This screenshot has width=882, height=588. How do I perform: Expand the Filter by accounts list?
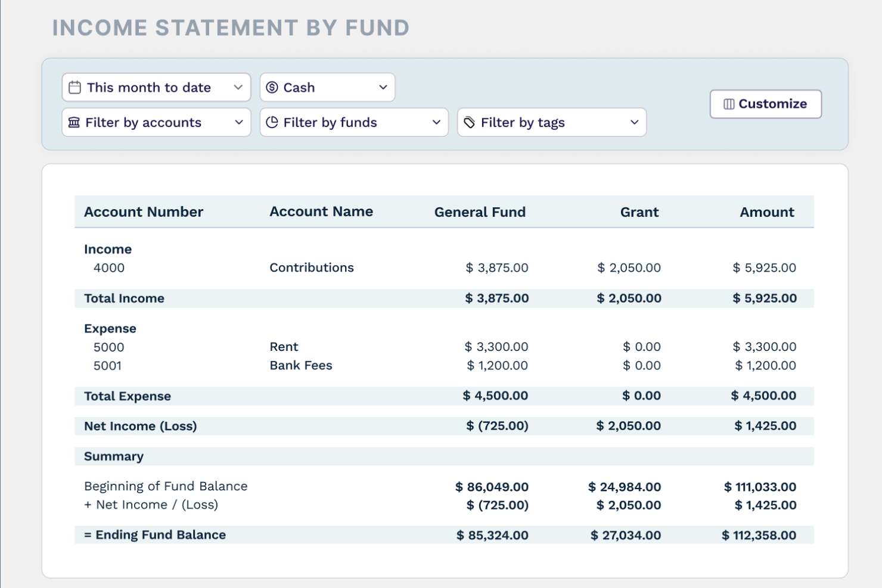156,122
